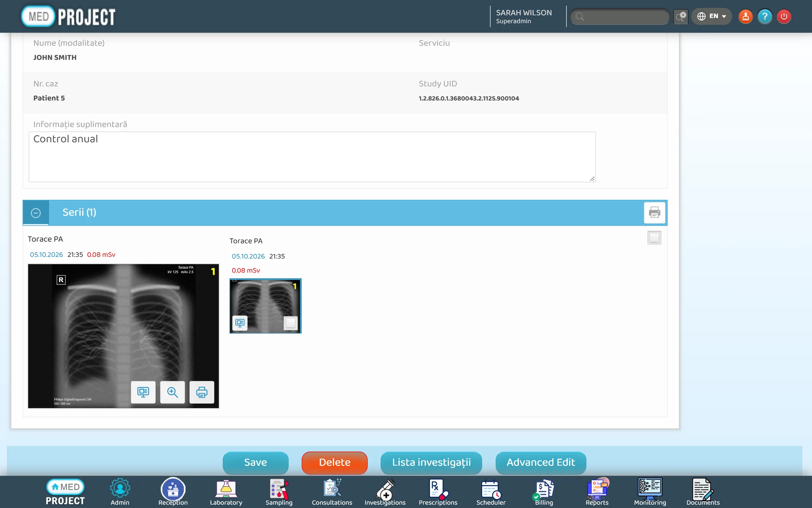
Task: Click the MED PROJECT logo in header
Action: click(68, 17)
